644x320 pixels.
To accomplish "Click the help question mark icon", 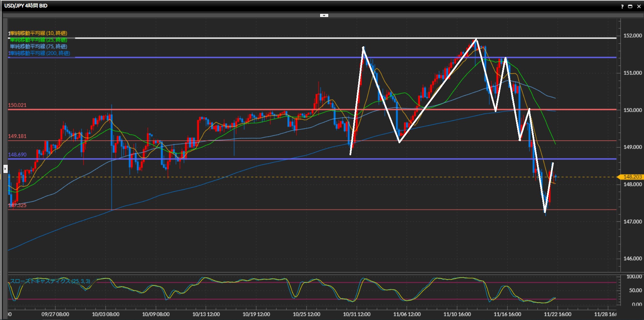I will tap(622, 6).
